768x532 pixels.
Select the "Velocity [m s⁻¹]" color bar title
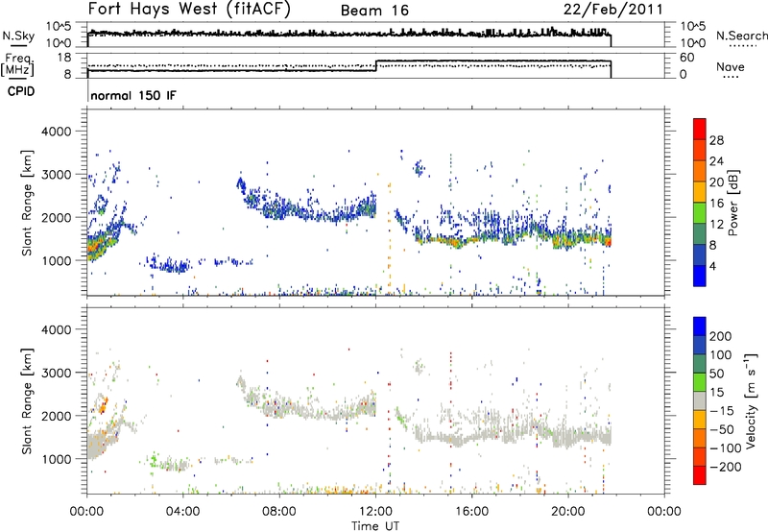click(x=751, y=400)
